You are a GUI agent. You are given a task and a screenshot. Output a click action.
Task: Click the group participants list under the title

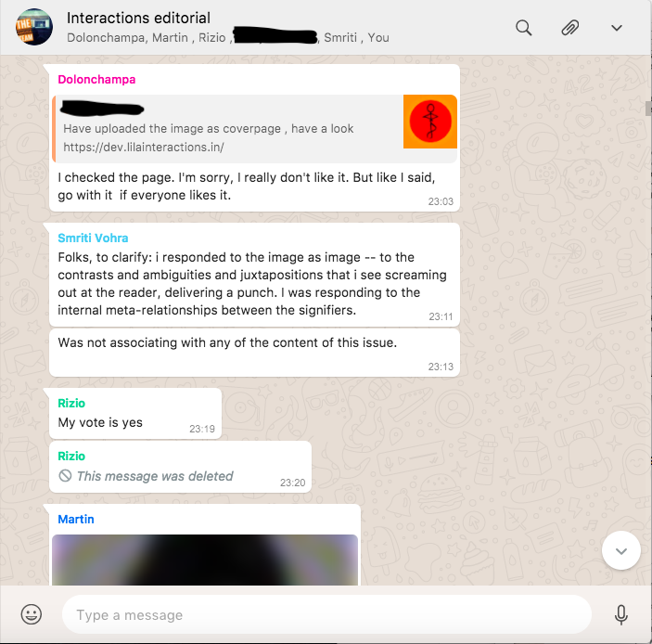coord(228,37)
